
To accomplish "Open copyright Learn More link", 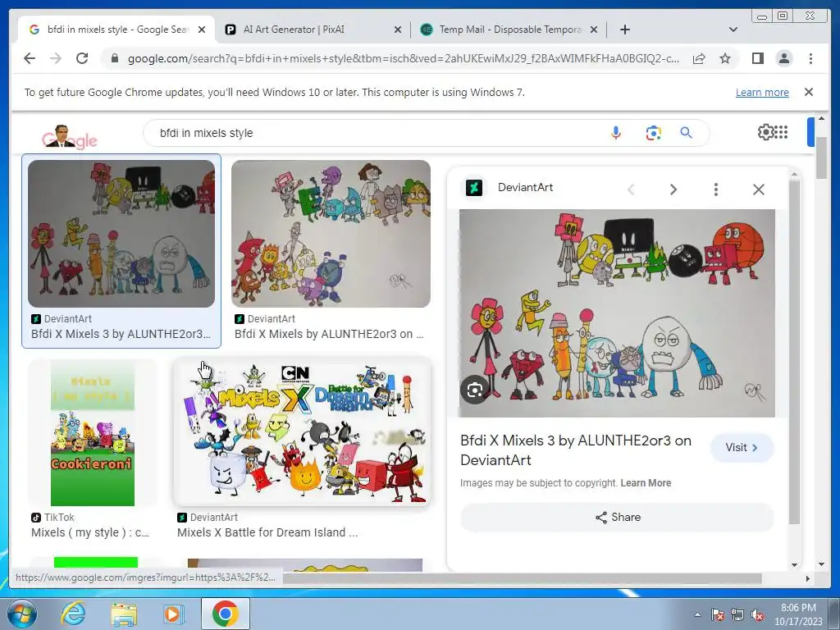I will [x=646, y=482].
